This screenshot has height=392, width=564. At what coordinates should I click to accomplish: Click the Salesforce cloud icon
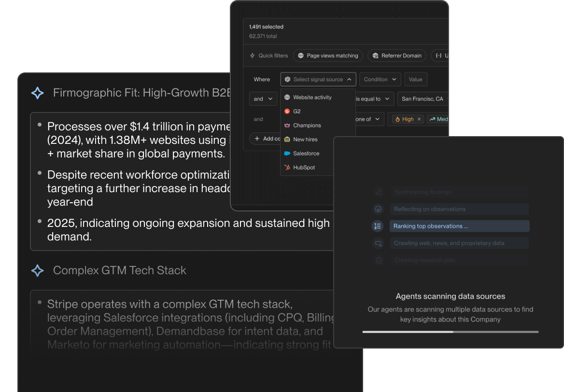[287, 153]
